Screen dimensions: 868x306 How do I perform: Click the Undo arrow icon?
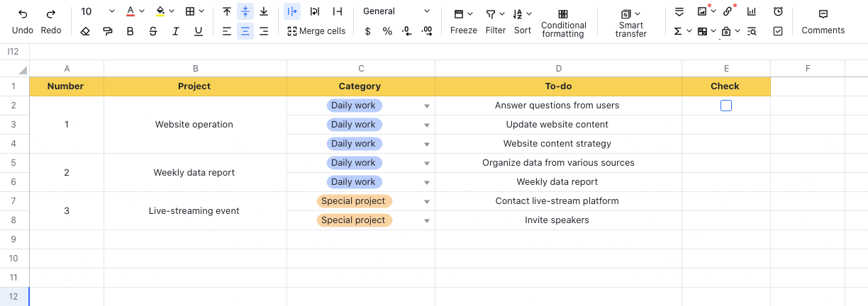click(x=23, y=13)
